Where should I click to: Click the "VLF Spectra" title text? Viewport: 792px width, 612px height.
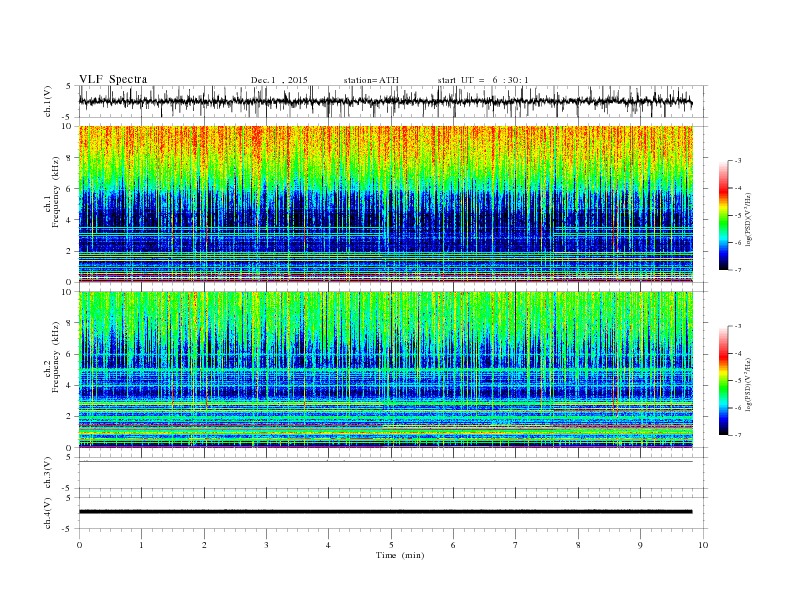[x=113, y=79]
